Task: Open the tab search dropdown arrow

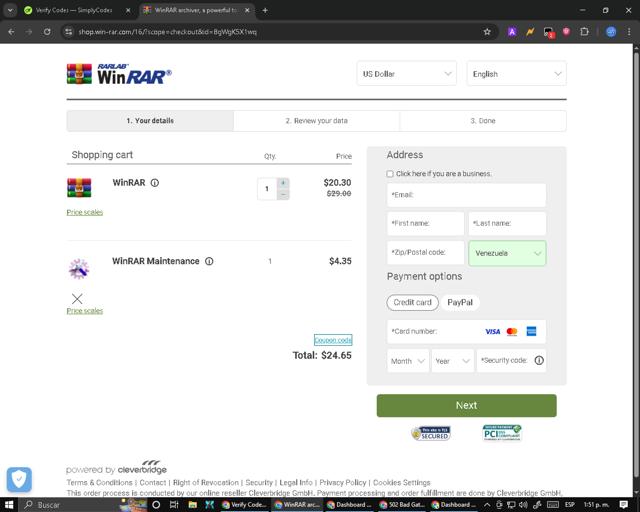Action: point(10,10)
